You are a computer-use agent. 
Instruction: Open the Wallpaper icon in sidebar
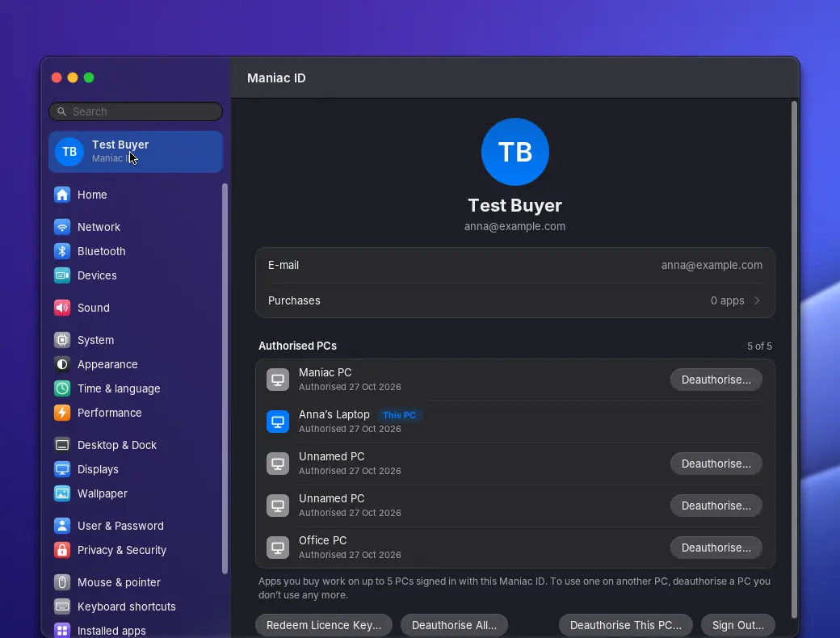coord(62,494)
